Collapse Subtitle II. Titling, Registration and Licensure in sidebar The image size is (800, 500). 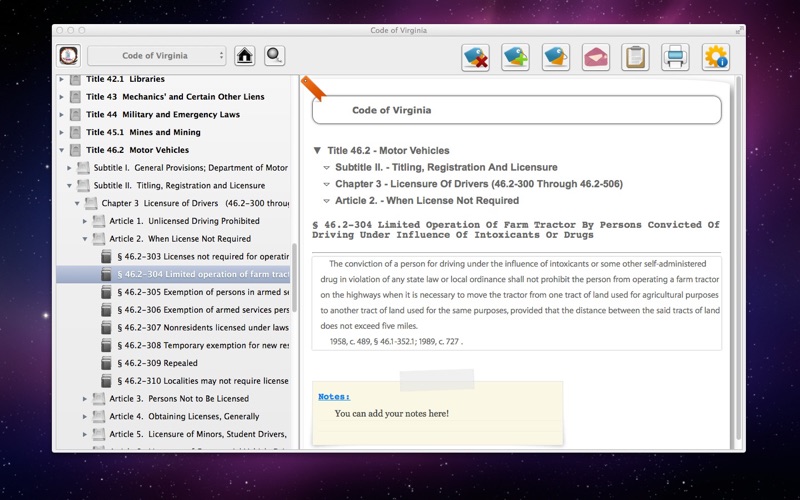[69, 186]
